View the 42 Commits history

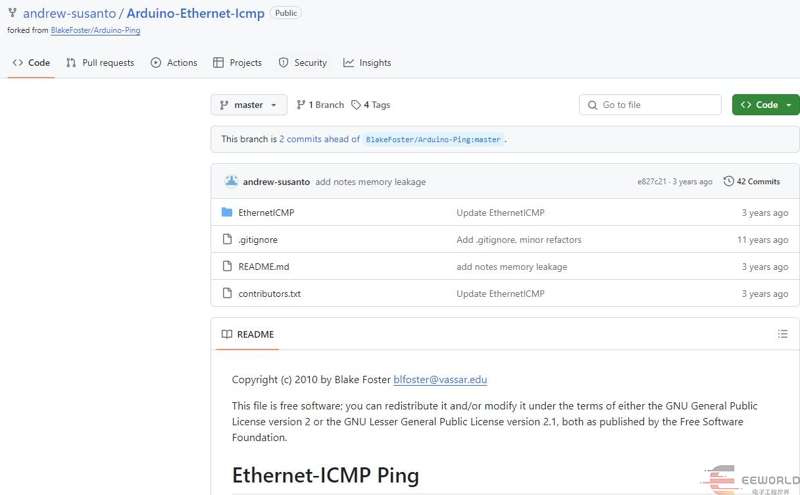[x=757, y=181]
